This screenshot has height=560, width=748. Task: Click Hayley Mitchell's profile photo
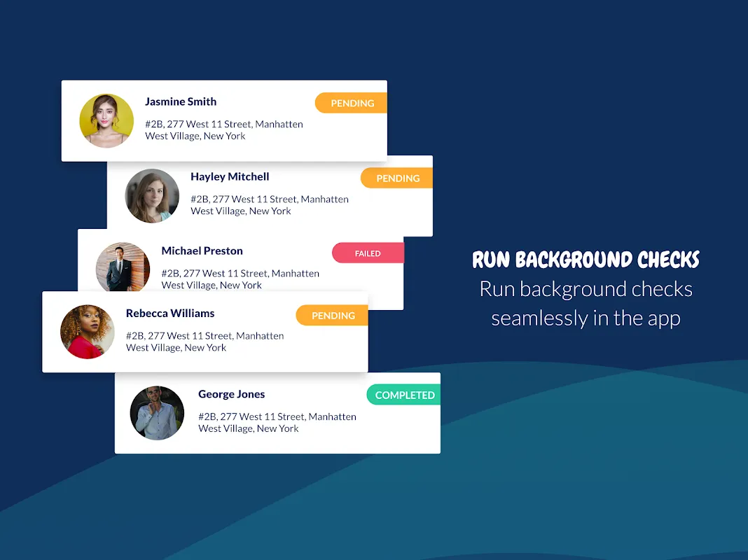pyautogui.click(x=152, y=196)
